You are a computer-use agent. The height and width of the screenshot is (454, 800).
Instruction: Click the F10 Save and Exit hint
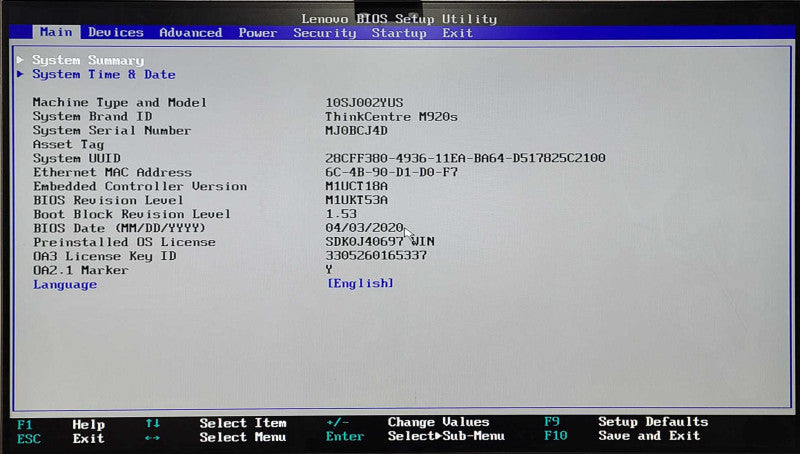(622, 436)
